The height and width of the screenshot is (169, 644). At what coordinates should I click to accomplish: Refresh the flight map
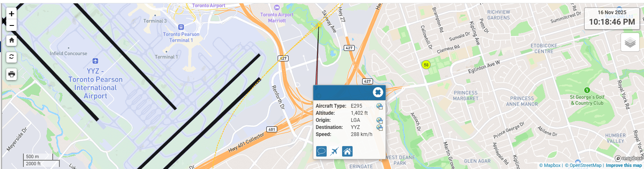click(12, 57)
